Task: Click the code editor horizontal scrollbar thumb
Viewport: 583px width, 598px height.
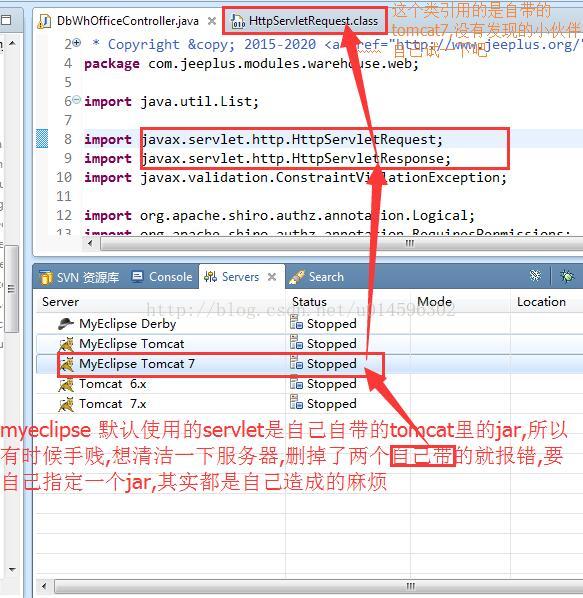Action: [341, 243]
